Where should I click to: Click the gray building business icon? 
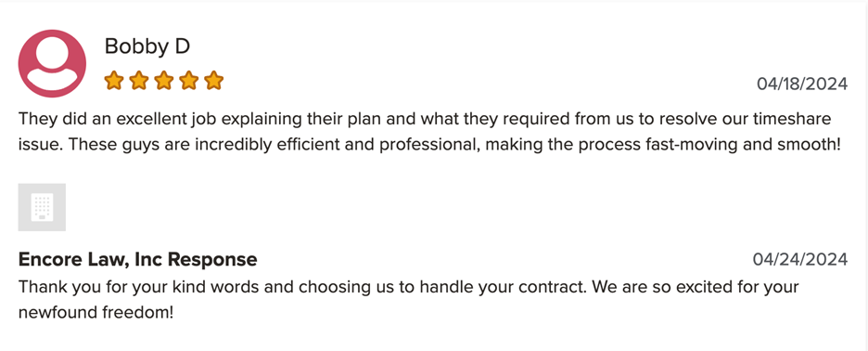pyautogui.click(x=42, y=207)
